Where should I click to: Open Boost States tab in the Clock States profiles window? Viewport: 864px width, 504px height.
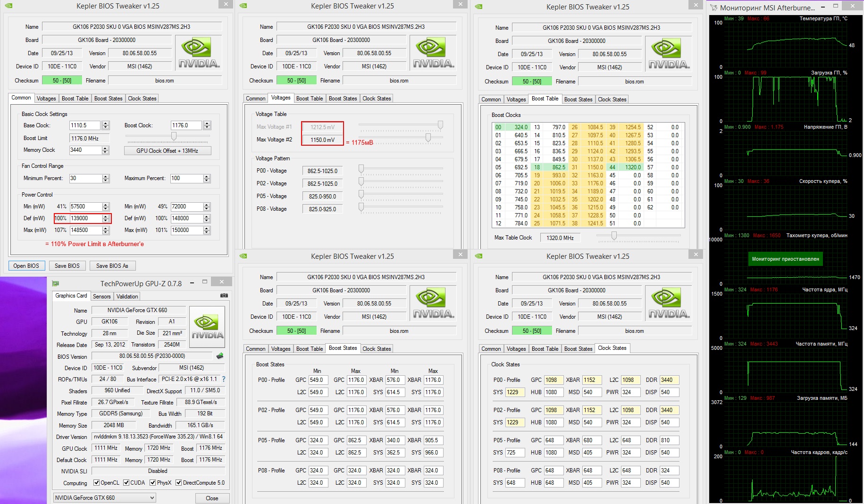[578, 349]
